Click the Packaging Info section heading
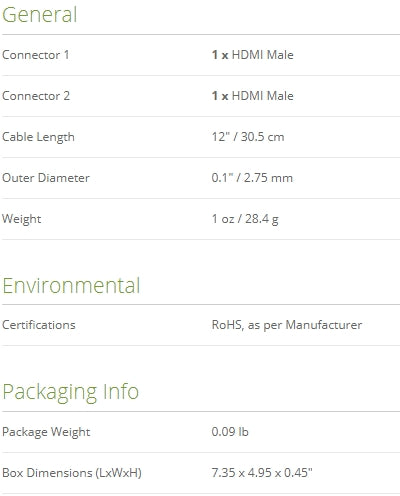The image size is (400, 496). 70,392
